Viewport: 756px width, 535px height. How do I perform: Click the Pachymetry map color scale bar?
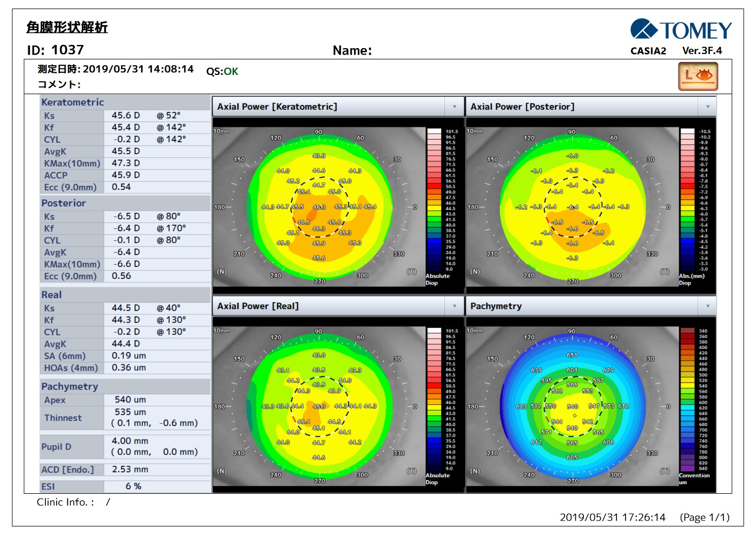click(687, 400)
